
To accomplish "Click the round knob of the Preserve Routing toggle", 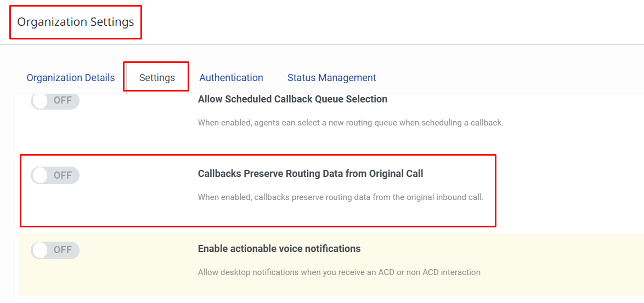I will [x=40, y=175].
